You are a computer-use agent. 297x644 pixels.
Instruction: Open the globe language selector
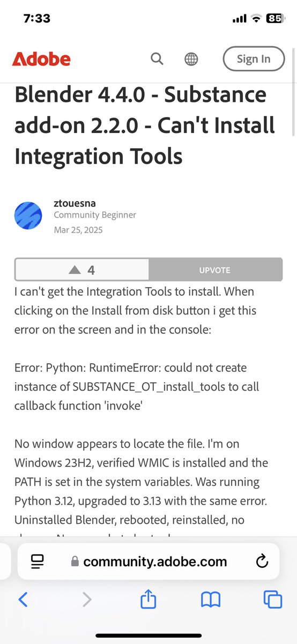(x=191, y=59)
